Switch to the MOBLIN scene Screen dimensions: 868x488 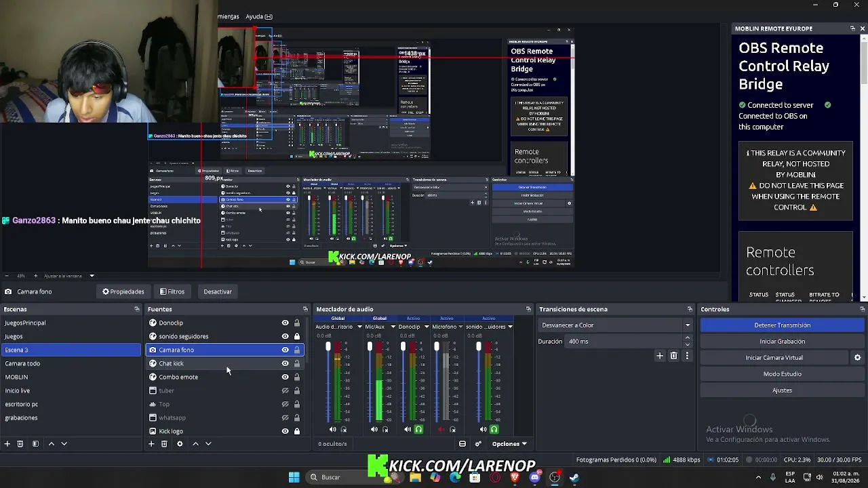(71, 377)
